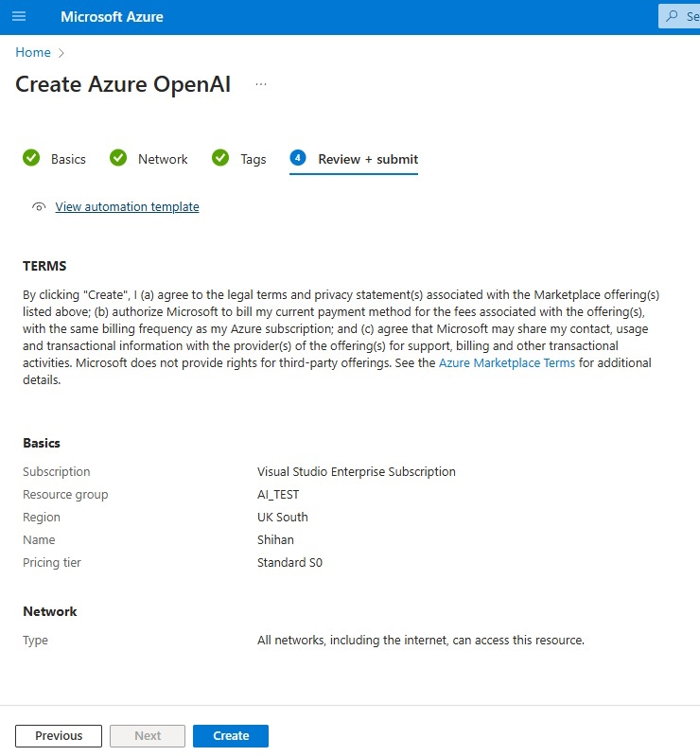This screenshot has width=700, height=756.
Task: Click the disabled Next button
Action: 148,736
